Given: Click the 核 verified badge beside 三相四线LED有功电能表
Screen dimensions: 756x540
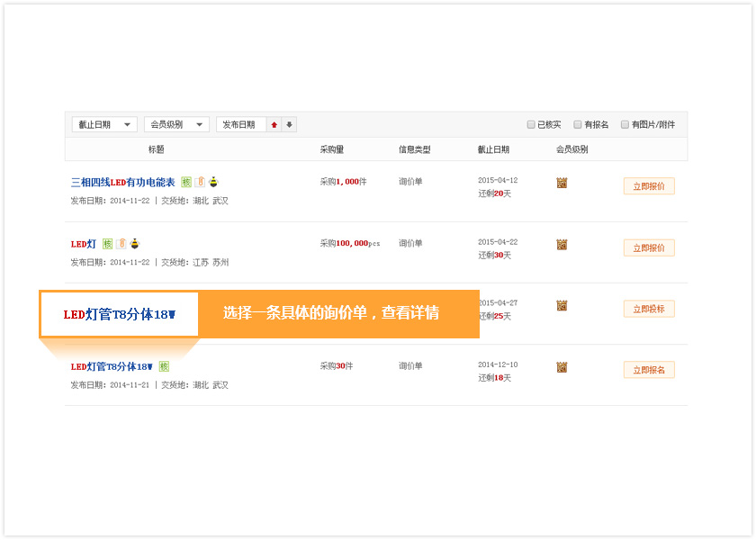Looking at the screenshot, I should pos(186,182).
